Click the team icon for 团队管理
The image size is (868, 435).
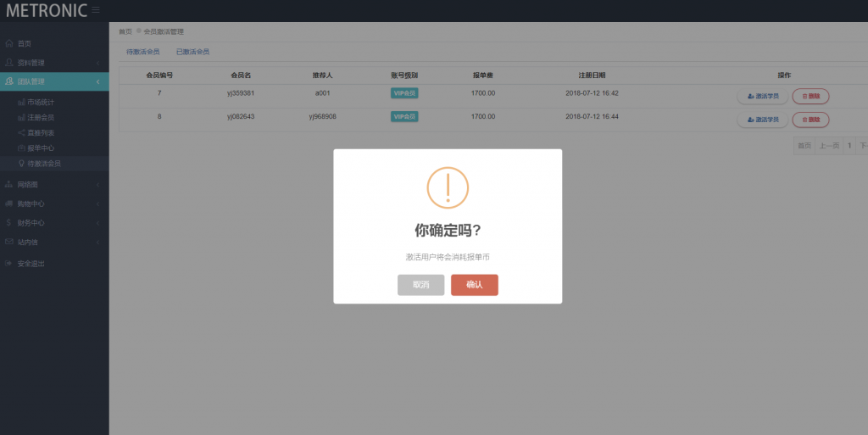pos(9,81)
